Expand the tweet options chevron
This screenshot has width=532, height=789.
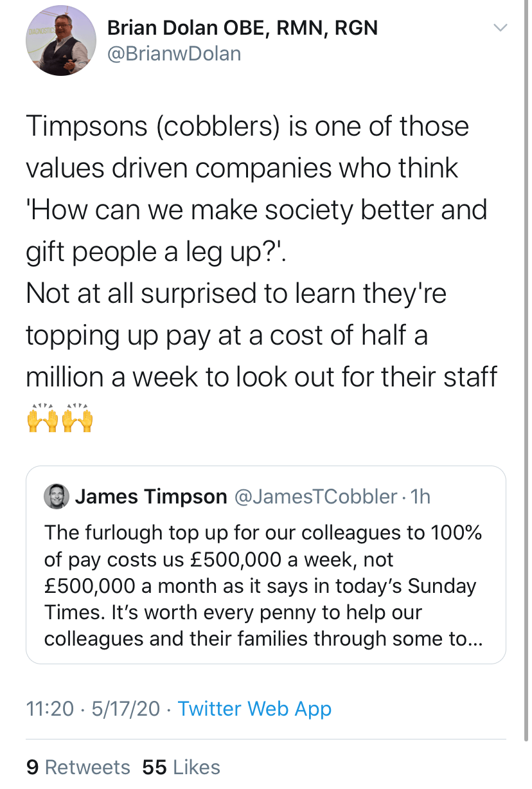500,28
